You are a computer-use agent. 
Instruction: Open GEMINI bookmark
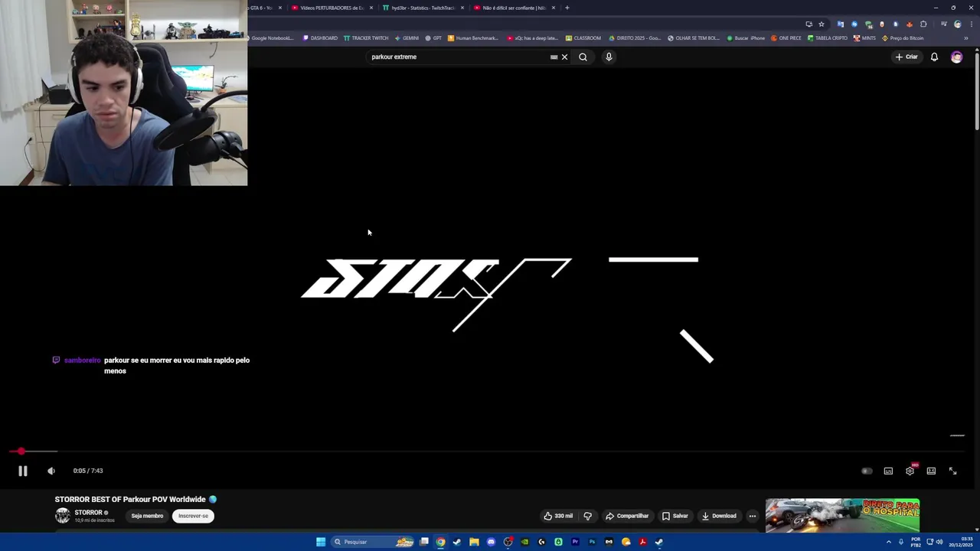pyautogui.click(x=407, y=38)
